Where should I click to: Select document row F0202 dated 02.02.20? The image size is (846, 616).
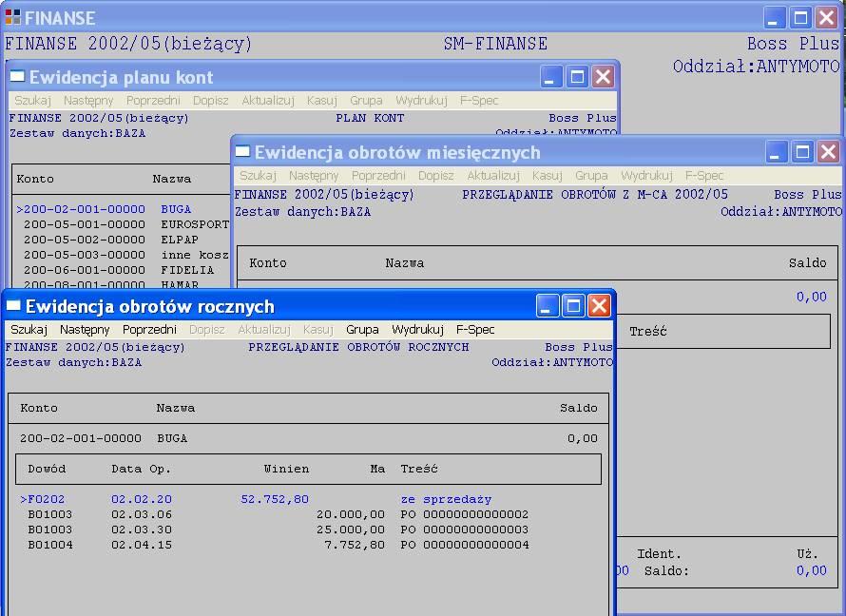308,499
